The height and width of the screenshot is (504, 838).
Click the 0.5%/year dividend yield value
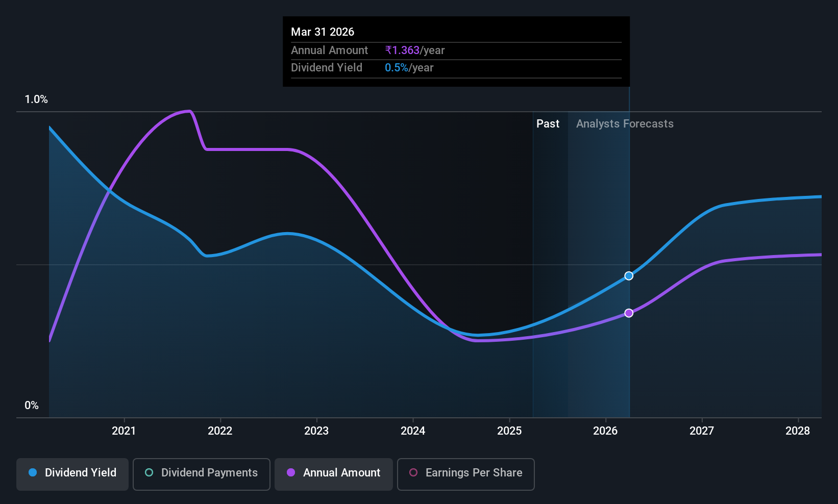[x=409, y=68]
